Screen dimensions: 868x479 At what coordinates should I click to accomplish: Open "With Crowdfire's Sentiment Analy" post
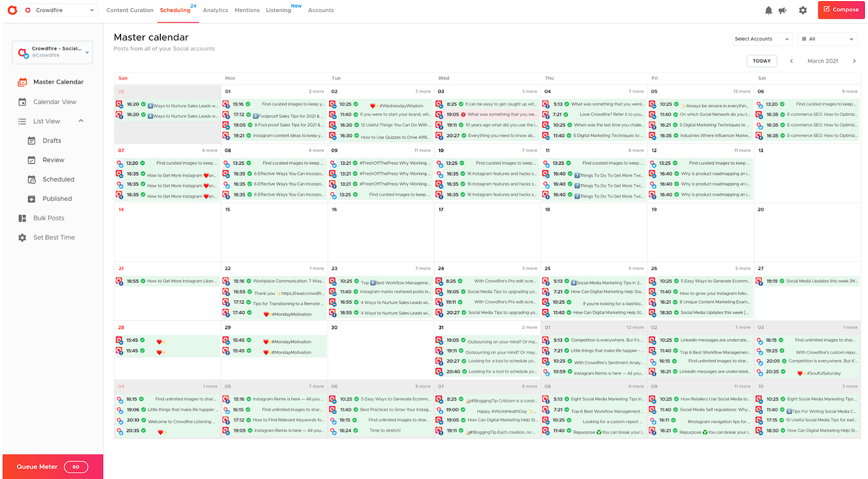coord(593,362)
